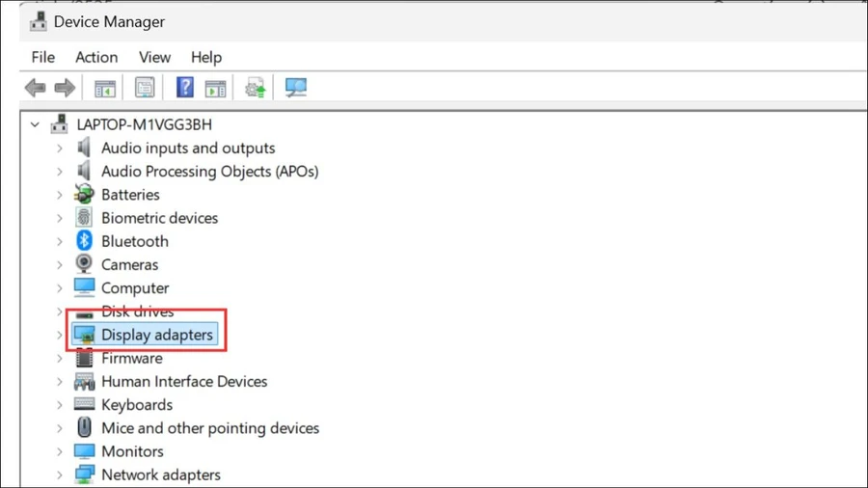The height and width of the screenshot is (488, 868).
Task: Select the Cameras label
Action: click(129, 264)
